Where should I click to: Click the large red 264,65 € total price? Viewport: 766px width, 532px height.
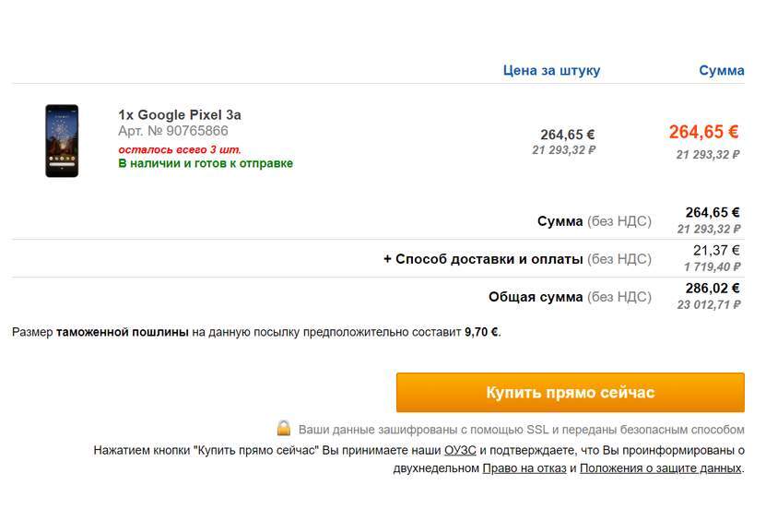point(703,132)
